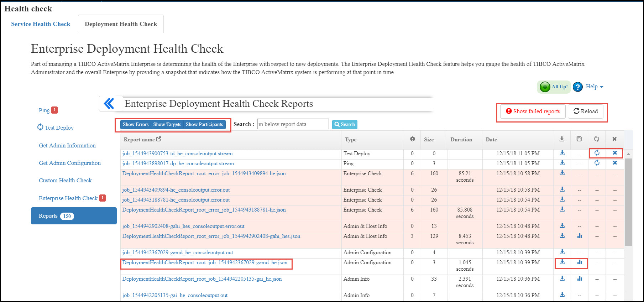The width and height of the screenshot is (644, 302).
Task: Click the blue Help question mark icon
Action: (578, 87)
